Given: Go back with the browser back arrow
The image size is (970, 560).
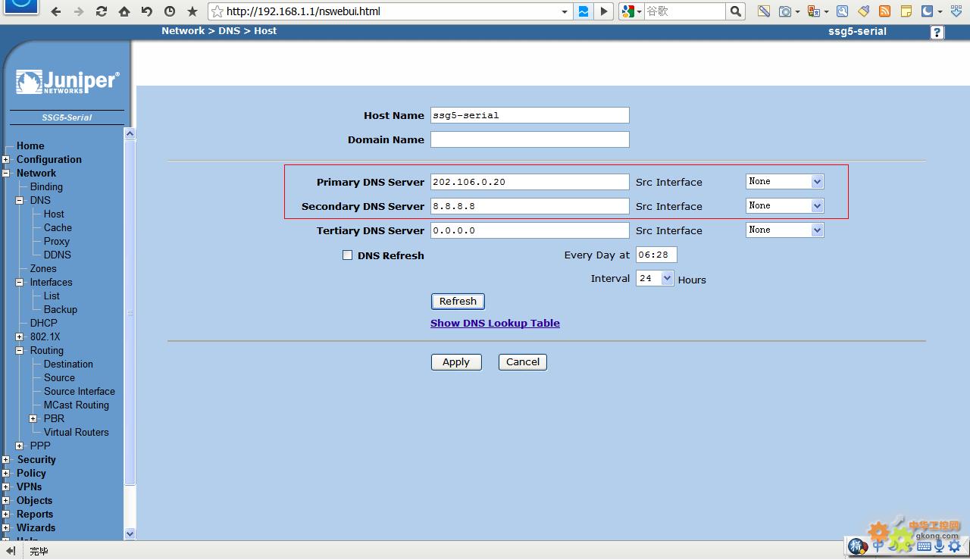Looking at the screenshot, I should pos(56,11).
